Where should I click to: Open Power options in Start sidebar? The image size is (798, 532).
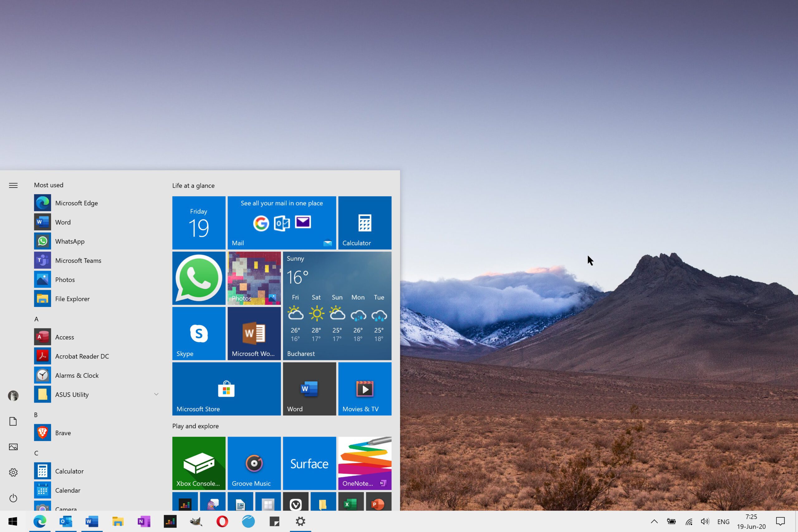[x=13, y=498]
